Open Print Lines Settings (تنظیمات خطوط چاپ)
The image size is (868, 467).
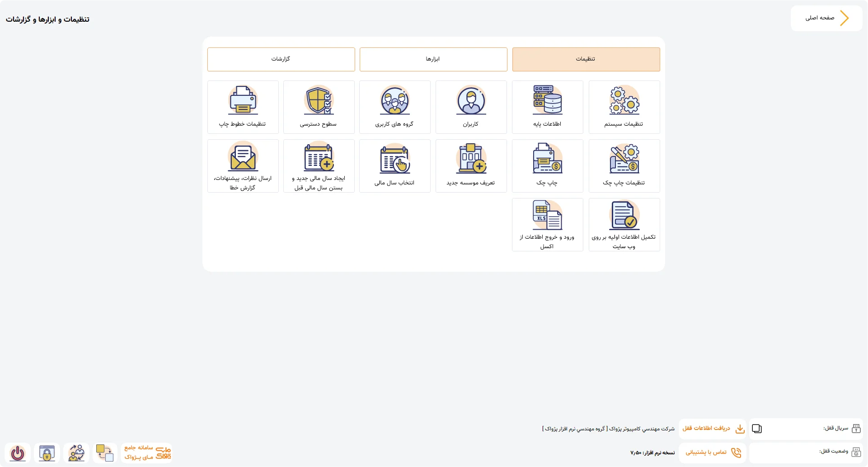coord(243,107)
